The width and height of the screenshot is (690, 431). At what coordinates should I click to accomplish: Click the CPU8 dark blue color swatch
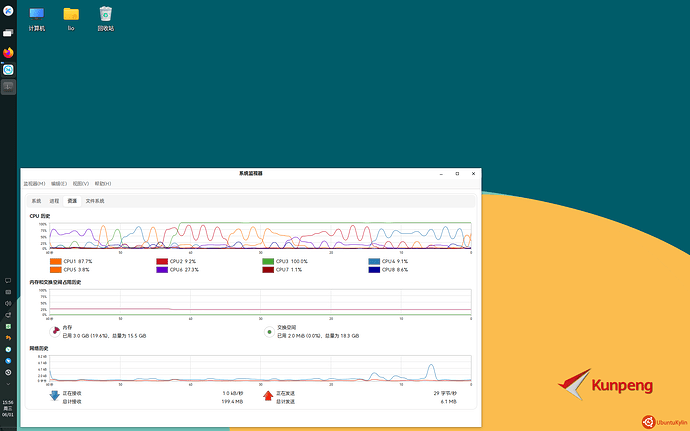[x=374, y=269]
